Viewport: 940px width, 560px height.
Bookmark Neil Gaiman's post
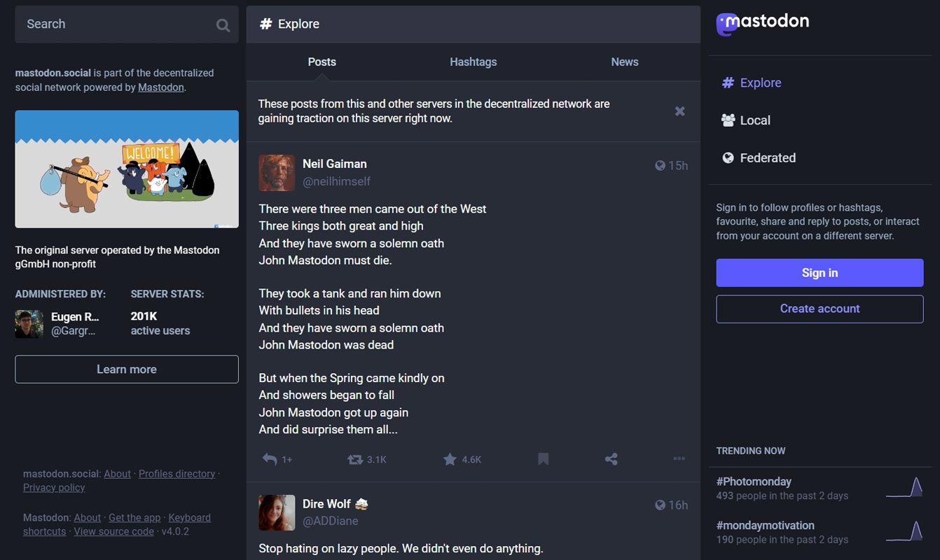coord(543,459)
